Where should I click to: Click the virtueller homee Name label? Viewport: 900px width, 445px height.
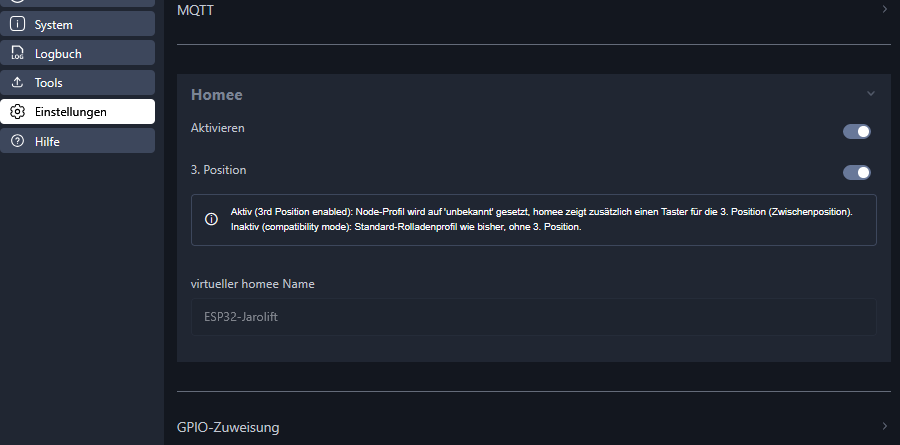pos(253,284)
